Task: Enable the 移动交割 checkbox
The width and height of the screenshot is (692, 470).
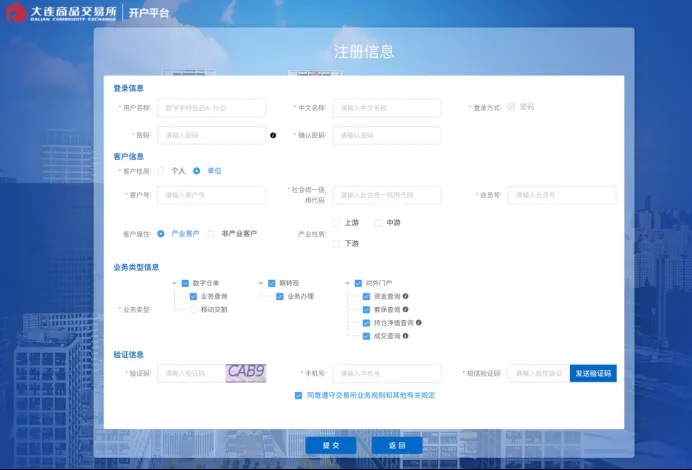Action: [x=193, y=310]
